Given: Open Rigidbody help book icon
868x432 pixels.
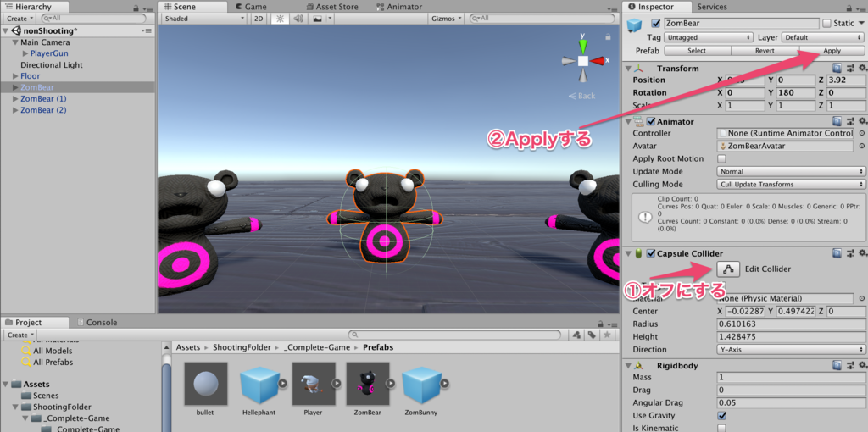Looking at the screenshot, I should (837, 366).
